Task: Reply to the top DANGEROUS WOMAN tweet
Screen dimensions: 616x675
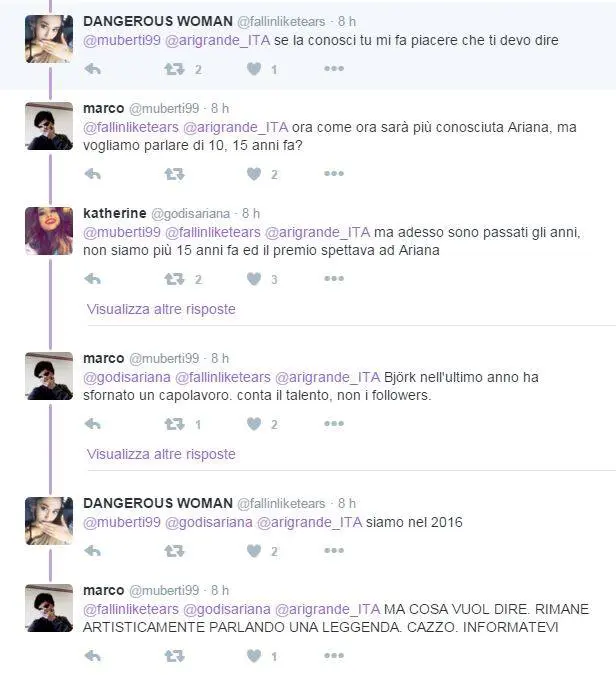Action: pos(93,69)
